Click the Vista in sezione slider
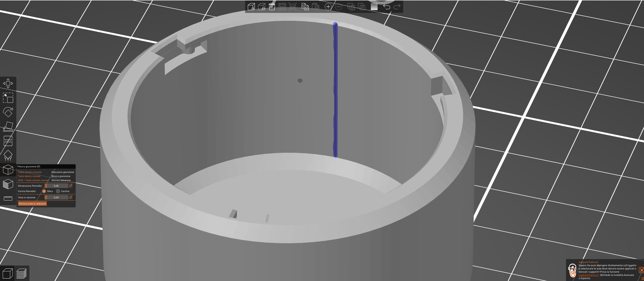Image resolution: width=644 pixels, height=281 pixels. pyautogui.click(x=56, y=197)
